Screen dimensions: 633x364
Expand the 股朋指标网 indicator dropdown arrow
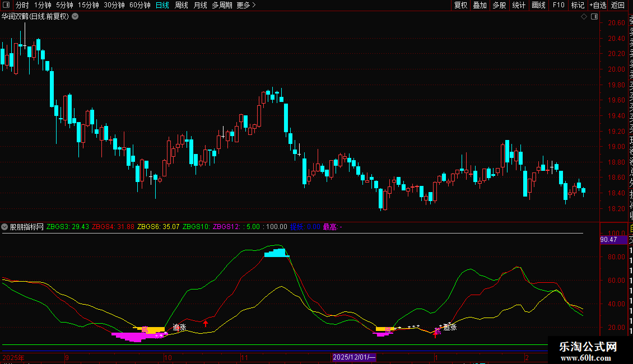pos(5,227)
